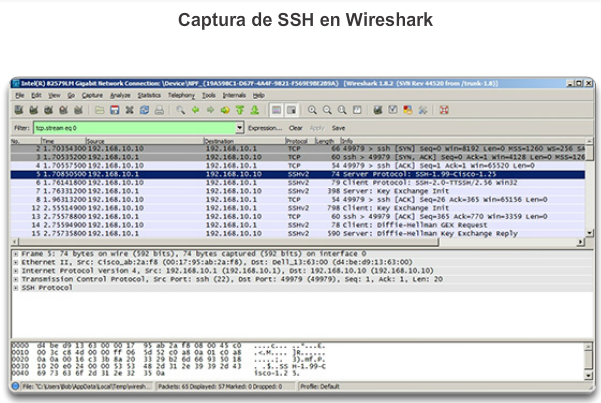Open the Internals menu
This screenshot has width=601, height=403.
(x=234, y=95)
